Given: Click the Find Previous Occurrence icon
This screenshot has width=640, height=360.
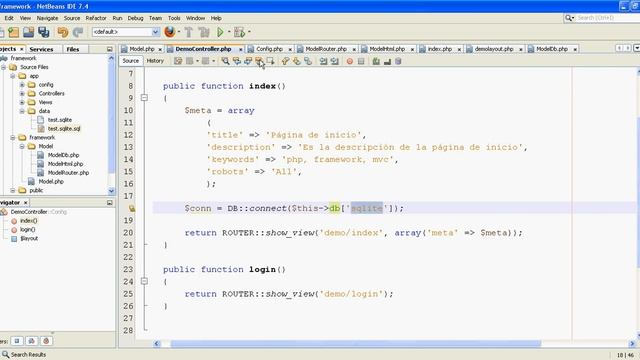Looking at the screenshot, I should (237, 61).
